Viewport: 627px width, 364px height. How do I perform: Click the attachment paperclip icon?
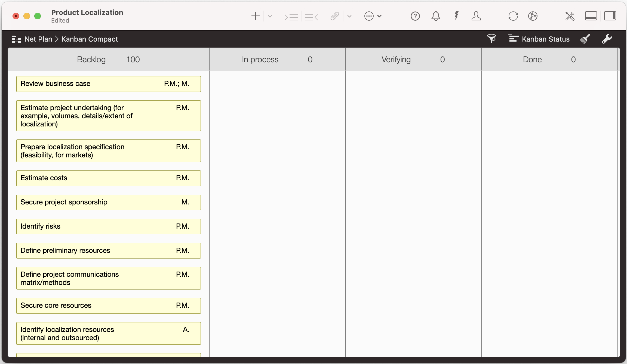point(334,16)
